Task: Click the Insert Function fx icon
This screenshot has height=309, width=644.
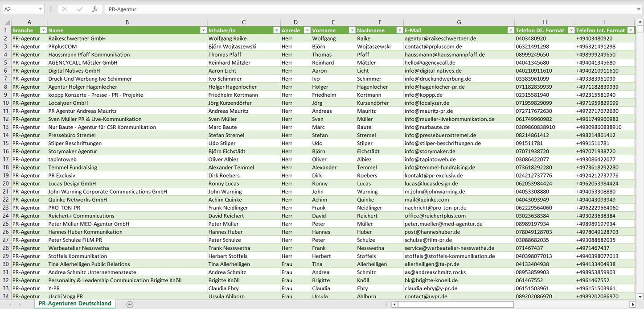Action: point(94,9)
